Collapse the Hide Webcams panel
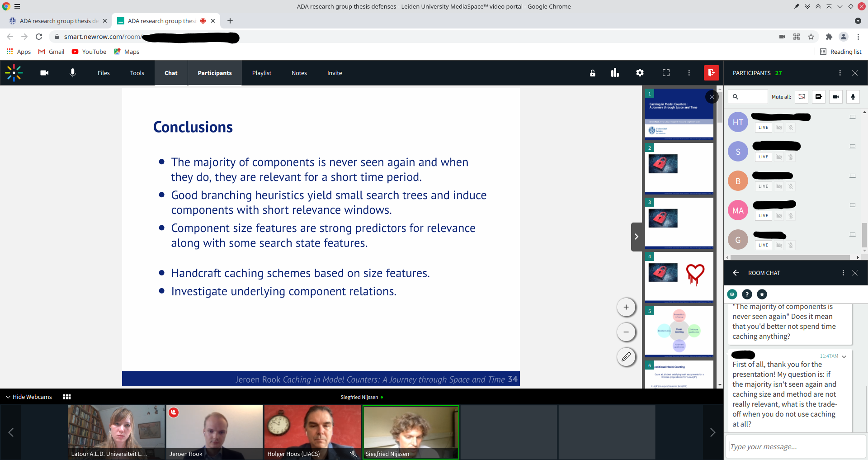 (29, 397)
